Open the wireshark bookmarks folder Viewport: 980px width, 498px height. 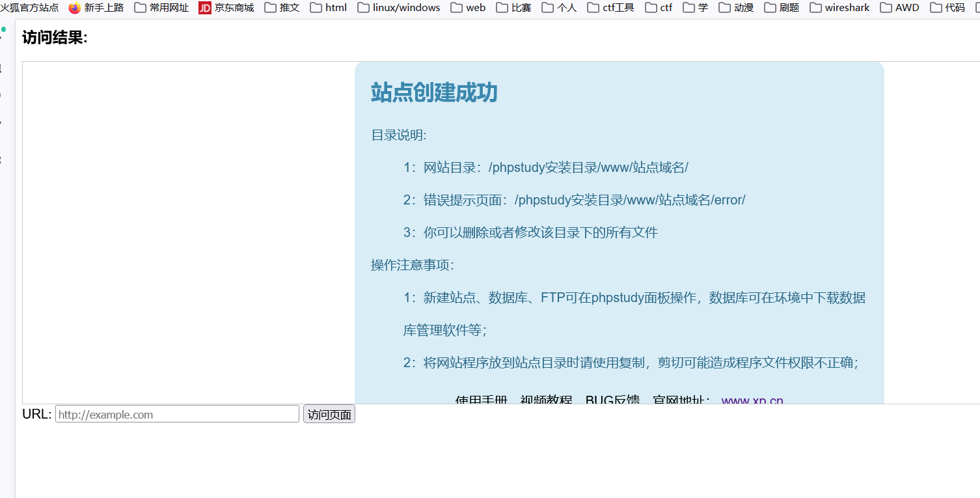click(x=839, y=8)
